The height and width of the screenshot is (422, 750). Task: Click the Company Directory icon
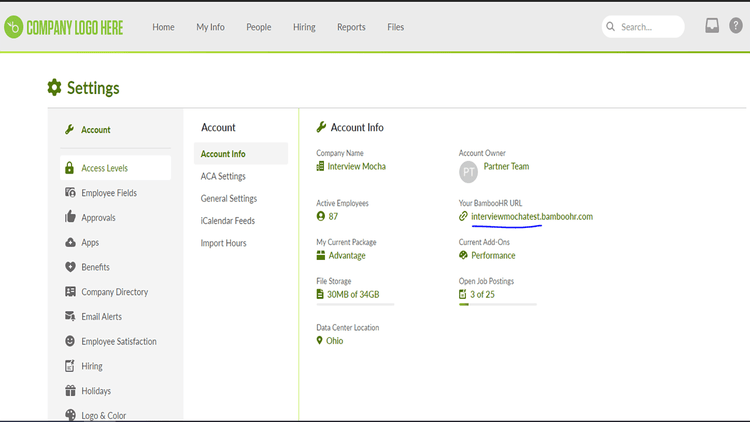pos(70,291)
